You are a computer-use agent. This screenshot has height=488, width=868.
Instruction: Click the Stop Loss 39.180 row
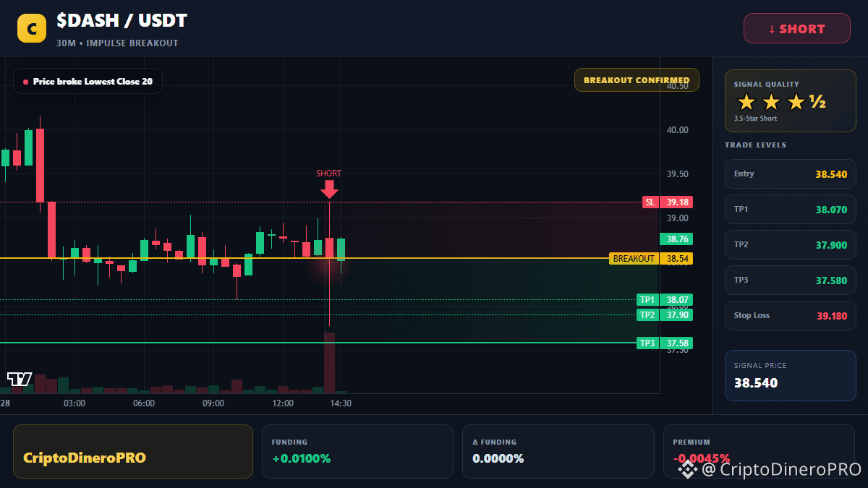[x=791, y=316]
